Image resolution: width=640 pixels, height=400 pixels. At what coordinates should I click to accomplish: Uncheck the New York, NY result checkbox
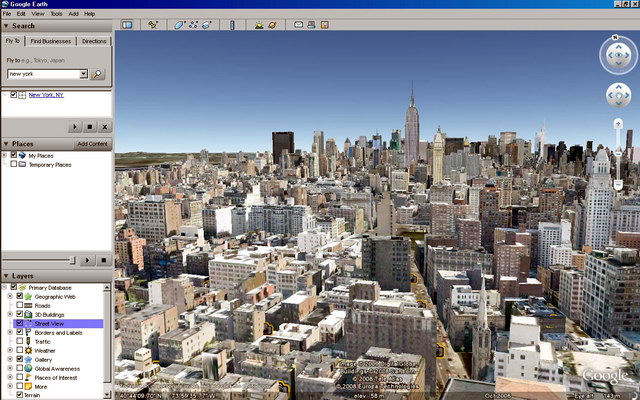pos(13,95)
